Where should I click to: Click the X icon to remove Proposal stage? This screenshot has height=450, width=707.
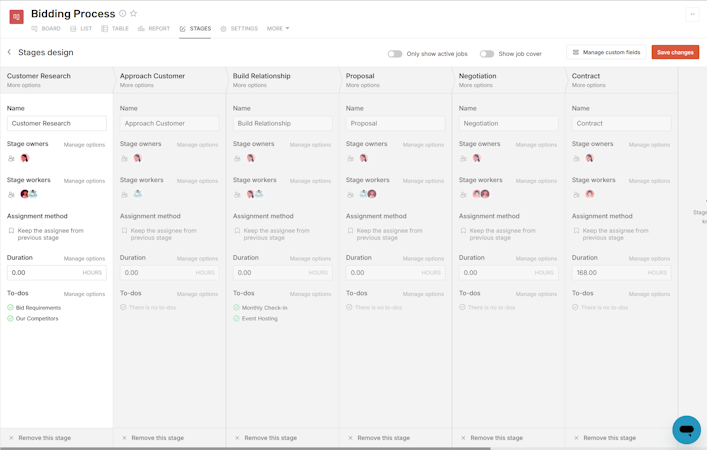[x=350, y=438]
